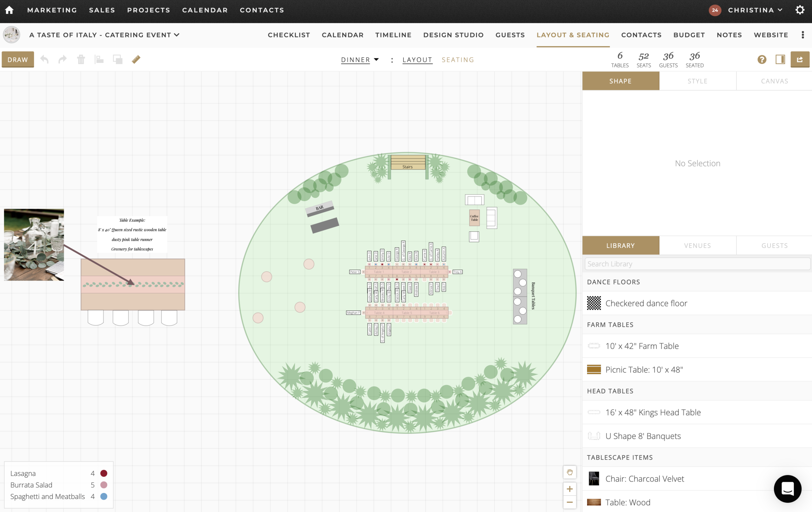Click the DRAW button
The height and width of the screenshot is (512, 812).
17,59
